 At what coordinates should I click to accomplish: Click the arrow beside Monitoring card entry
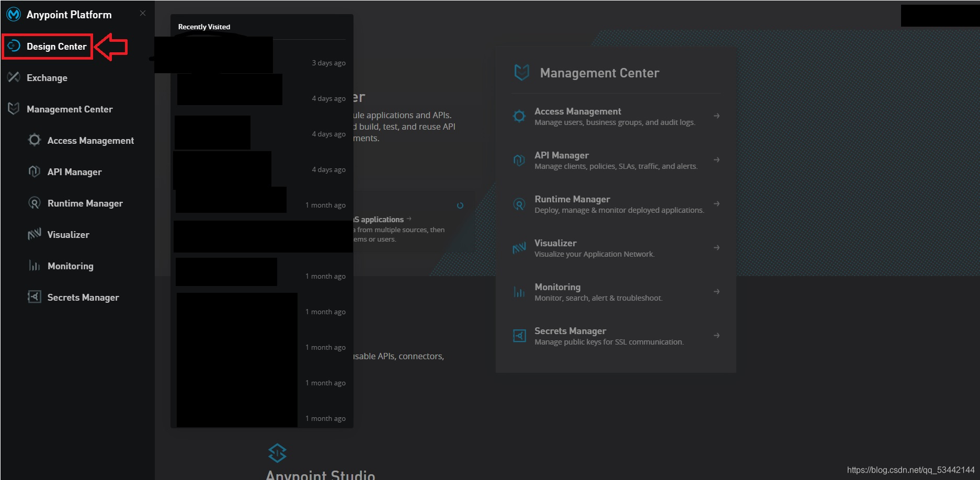click(716, 292)
